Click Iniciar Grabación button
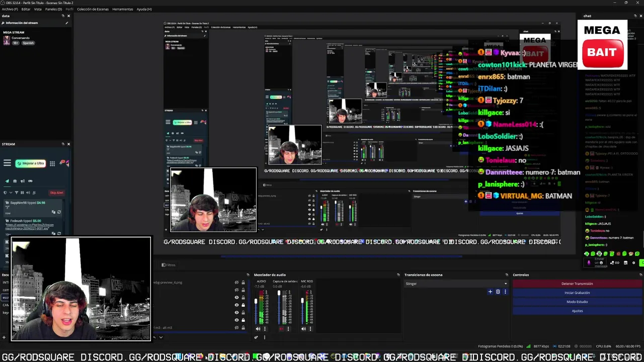The height and width of the screenshot is (362, 644). click(577, 293)
